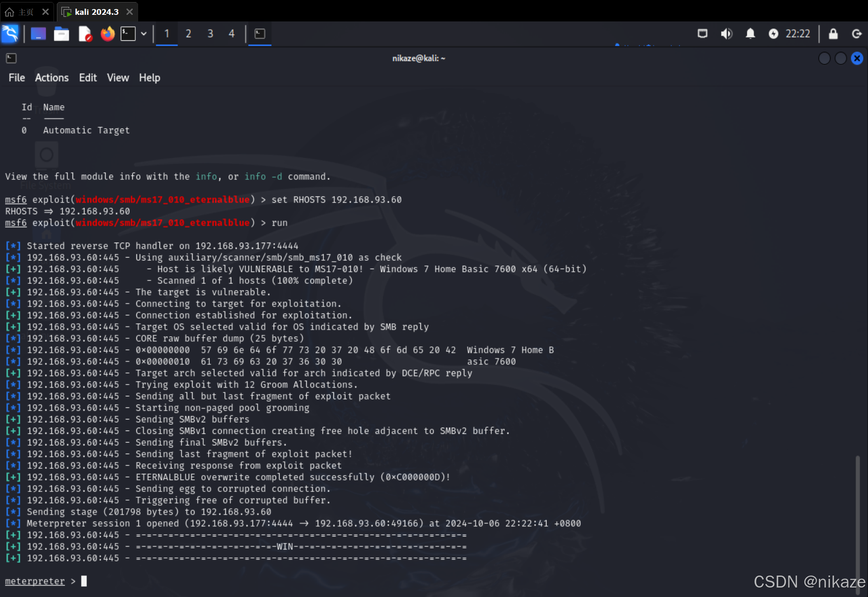The height and width of the screenshot is (597, 868).
Task: Click the volume speaker icon
Action: click(726, 34)
